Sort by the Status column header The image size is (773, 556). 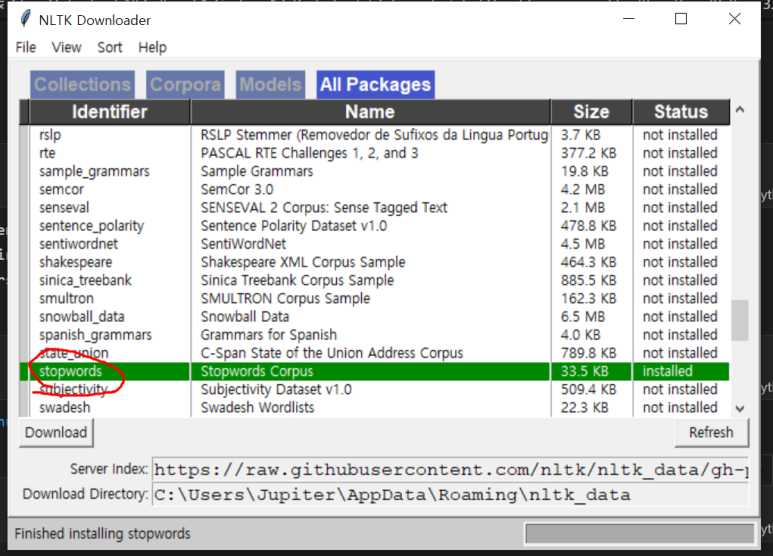[681, 112]
